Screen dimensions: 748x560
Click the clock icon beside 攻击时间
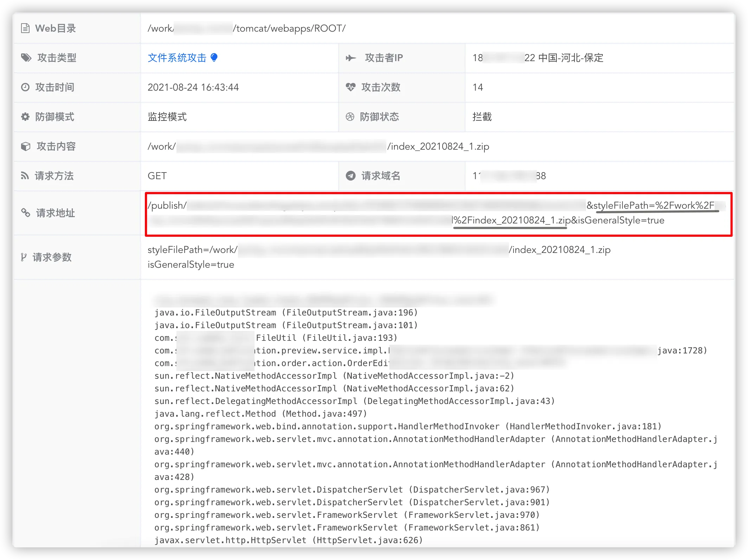point(25,87)
